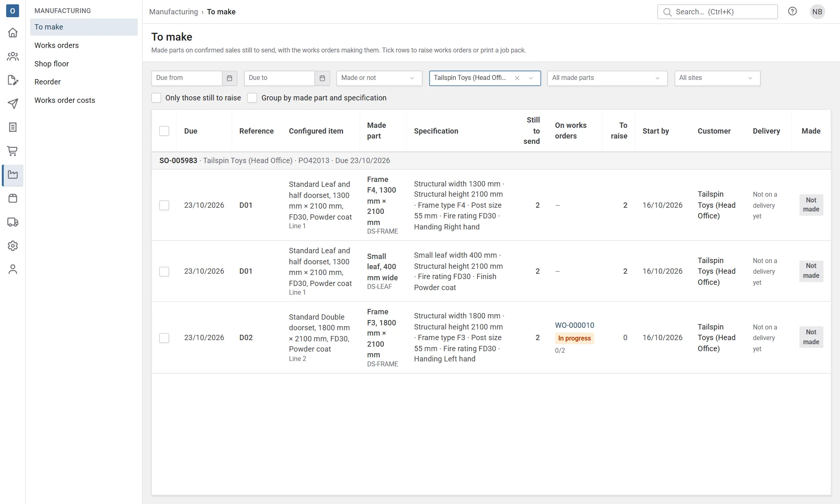
Task: Open the delivery truck icon
Action: tap(13, 222)
